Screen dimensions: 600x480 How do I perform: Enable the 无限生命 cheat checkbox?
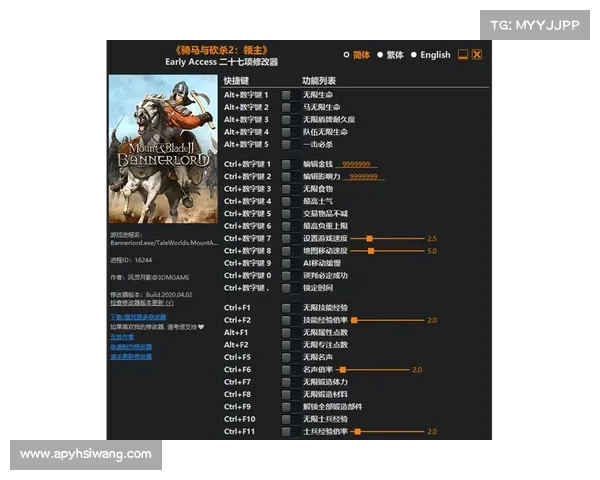286,95
